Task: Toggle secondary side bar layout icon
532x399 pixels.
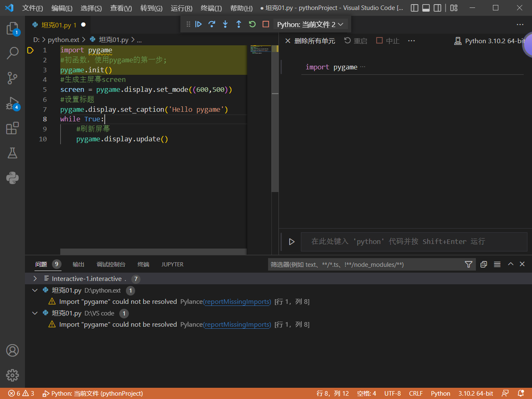Action: point(438,8)
